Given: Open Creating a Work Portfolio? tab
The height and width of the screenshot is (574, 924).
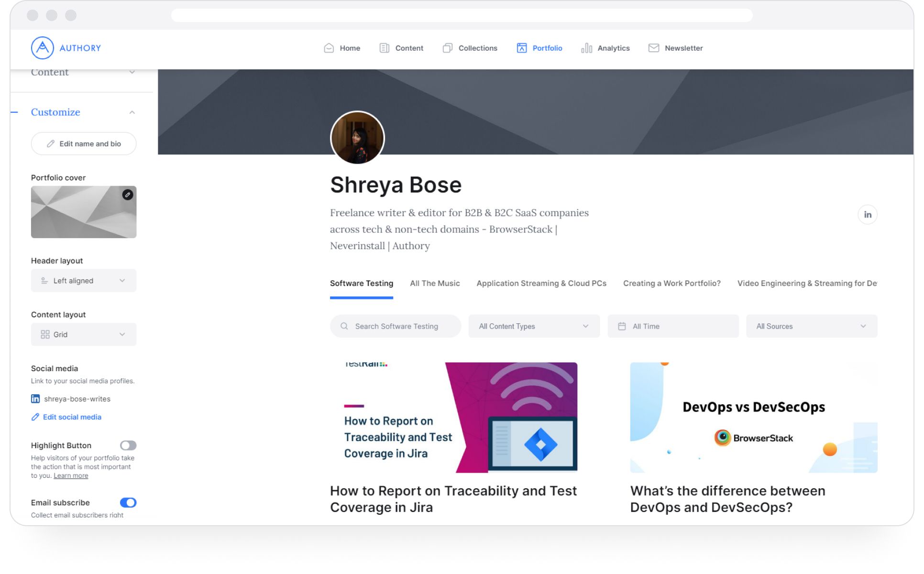Looking at the screenshot, I should (x=671, y=283).
